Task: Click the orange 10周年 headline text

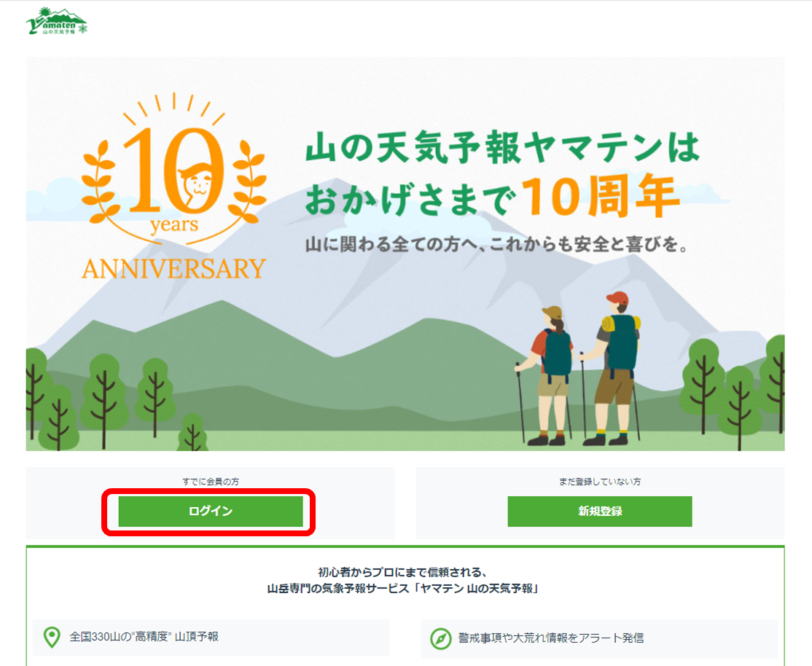Action: click(600, 197)
